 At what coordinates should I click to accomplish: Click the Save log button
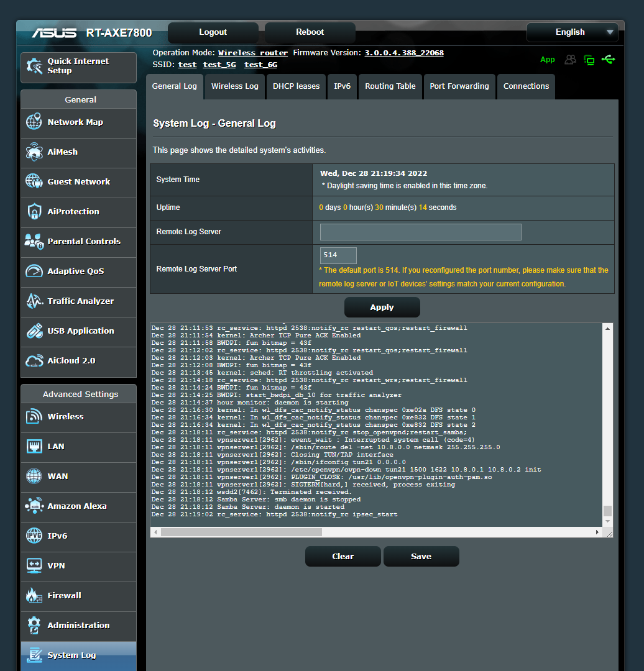pos(421,556)
